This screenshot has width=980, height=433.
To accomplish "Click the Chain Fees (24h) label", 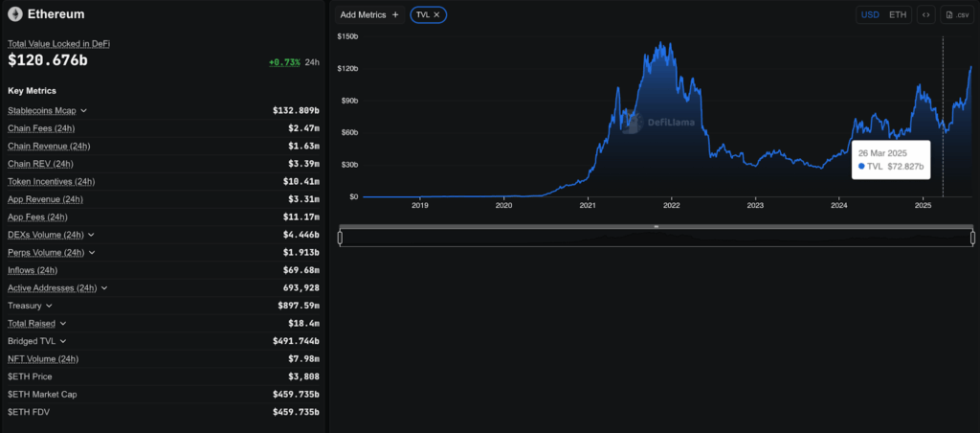I will [41, 128].
